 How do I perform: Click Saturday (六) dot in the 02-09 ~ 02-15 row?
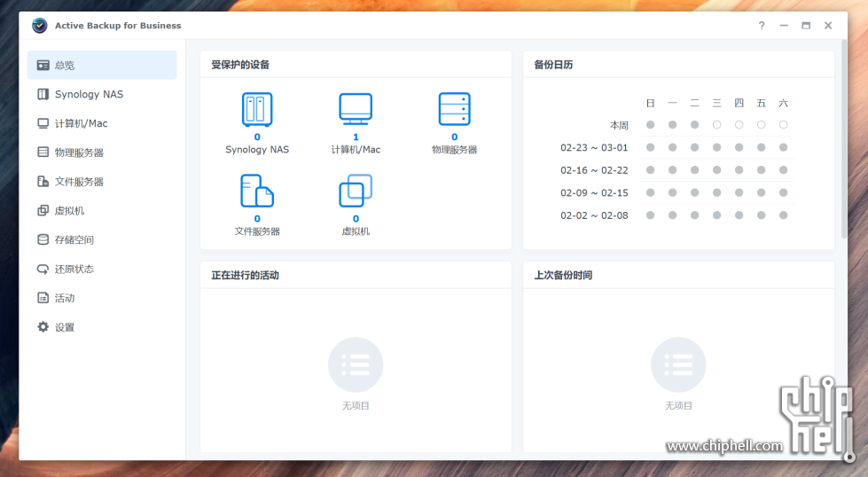click(783, 192)
